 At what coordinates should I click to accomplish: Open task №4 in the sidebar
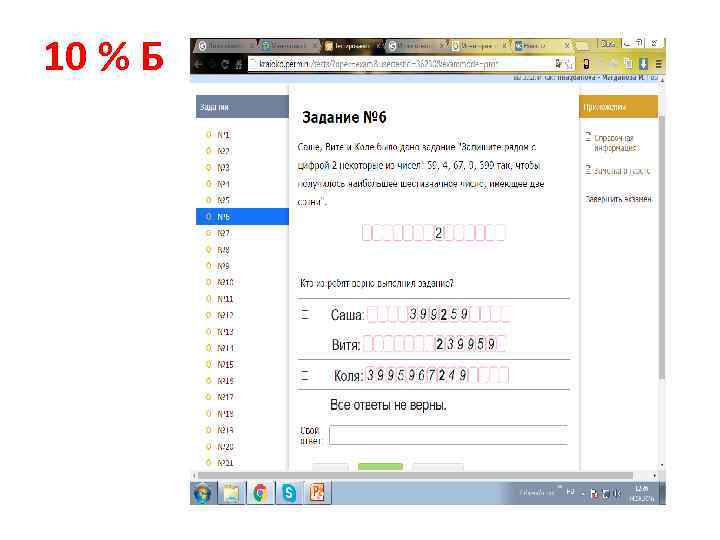point(223,184)
